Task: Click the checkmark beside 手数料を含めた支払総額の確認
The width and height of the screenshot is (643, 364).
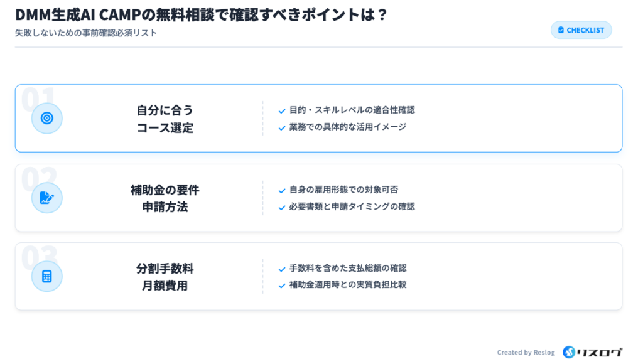Action: [x=282, y=269]
